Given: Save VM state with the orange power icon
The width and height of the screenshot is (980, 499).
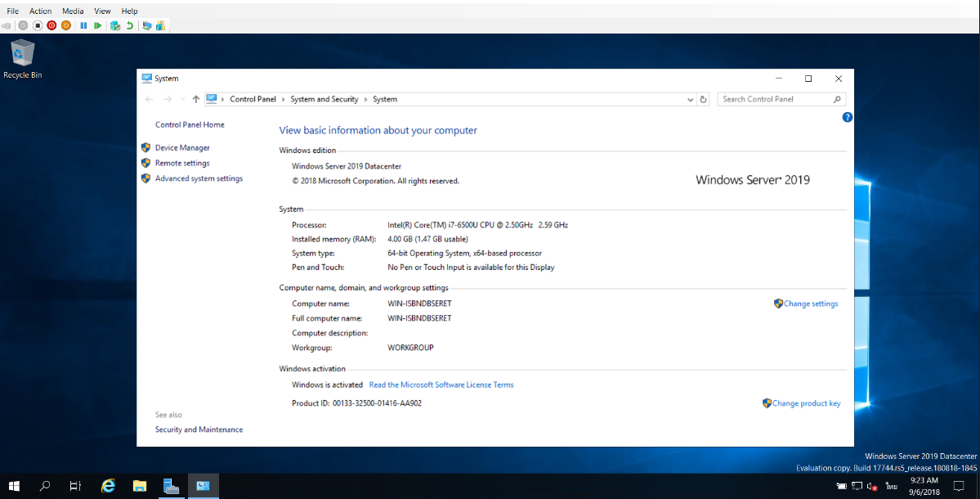Looking at the screenshot, I should [x=65, y=25].
